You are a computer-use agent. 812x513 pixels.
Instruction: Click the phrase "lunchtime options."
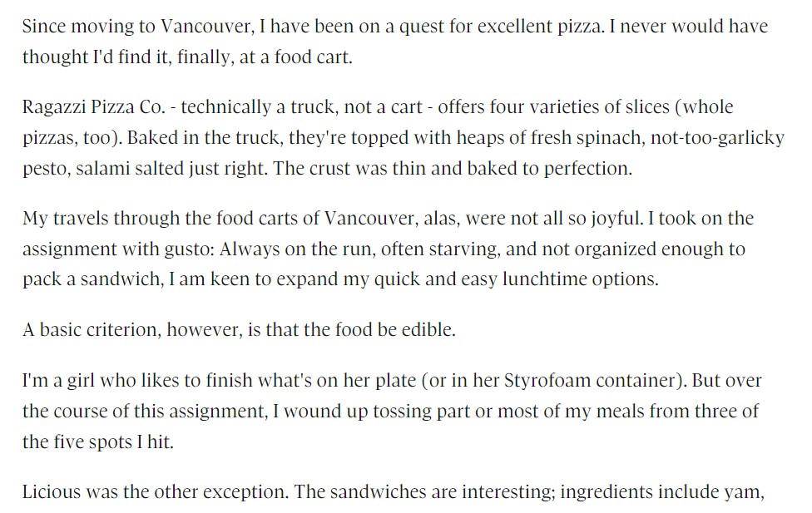coord(581,279)
